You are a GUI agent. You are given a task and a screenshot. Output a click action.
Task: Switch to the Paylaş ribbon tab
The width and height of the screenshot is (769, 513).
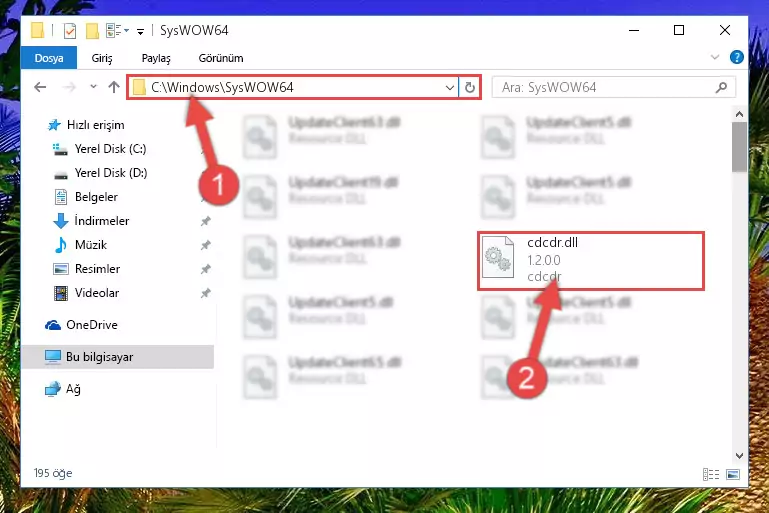156,58
